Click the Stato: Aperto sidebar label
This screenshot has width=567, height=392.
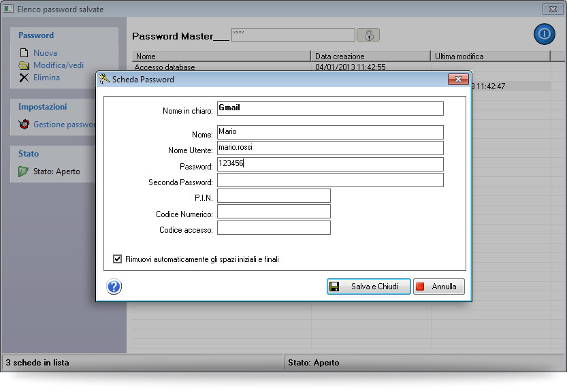pos(56,171)
